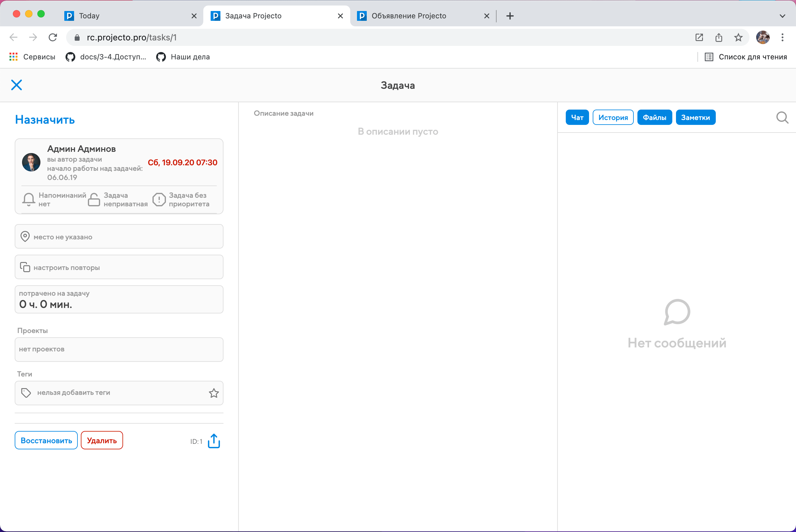Set priority via exclamation icon
This screenshot has height=532, width=796.
coord(159,200)
